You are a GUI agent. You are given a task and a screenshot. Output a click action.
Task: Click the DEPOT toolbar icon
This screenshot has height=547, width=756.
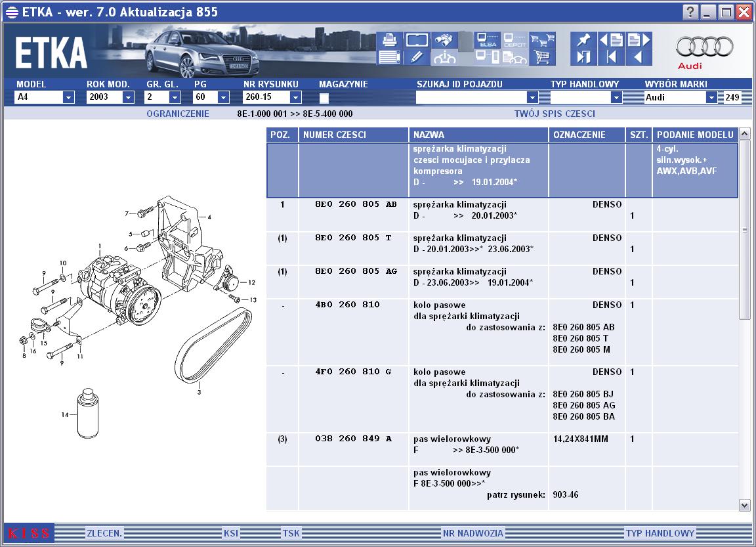pos(514,40)
